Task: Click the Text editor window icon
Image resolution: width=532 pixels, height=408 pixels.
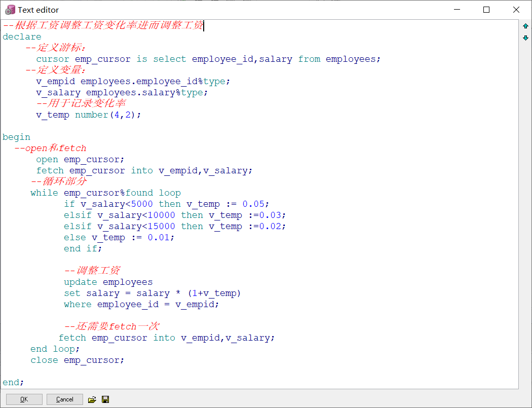Action: (10, 10)
